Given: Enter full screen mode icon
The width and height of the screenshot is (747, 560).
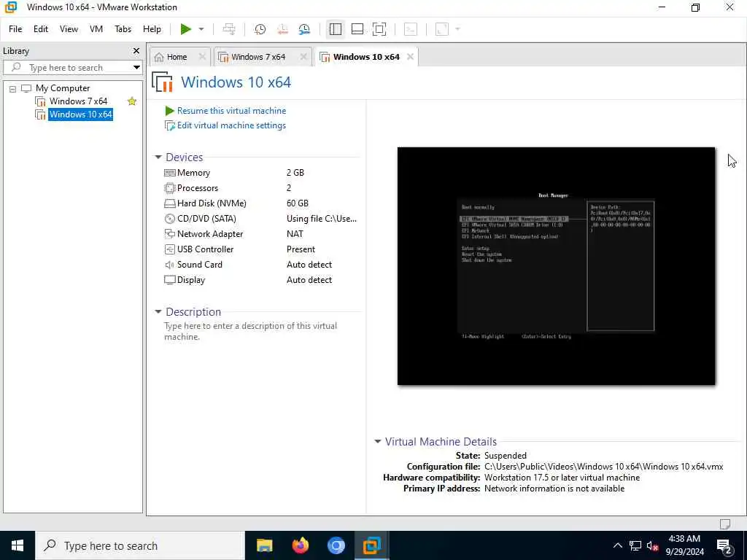Looking at the screenshot, I should [x=379, y=29].
